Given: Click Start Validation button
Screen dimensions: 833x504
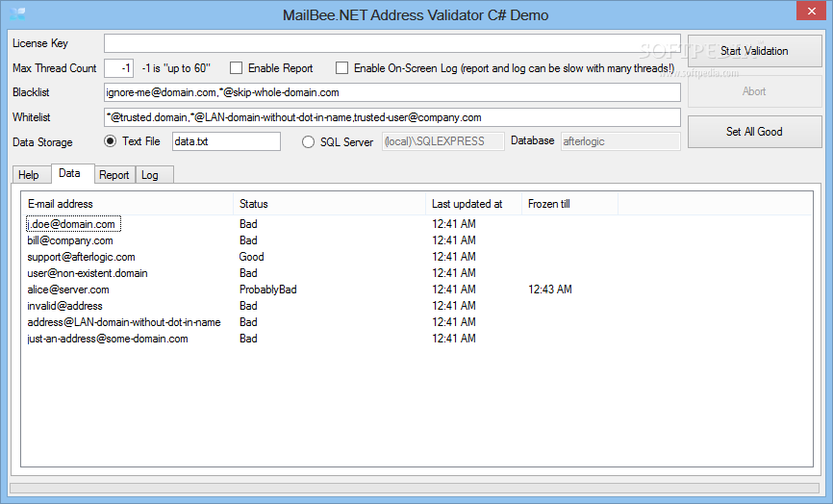Looking at the screenshot, I should [x=754, y=51].
